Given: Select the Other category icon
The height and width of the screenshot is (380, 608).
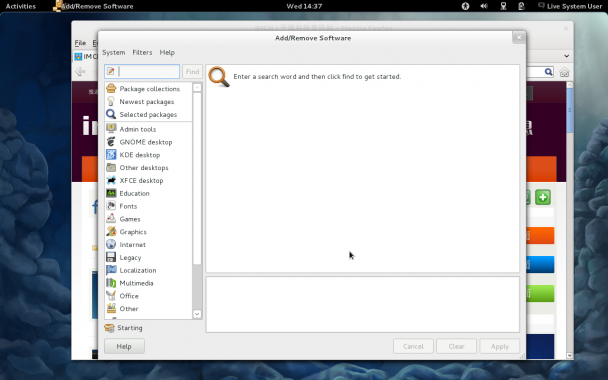Looking at the screenshot, I should [x=111, y=308].
